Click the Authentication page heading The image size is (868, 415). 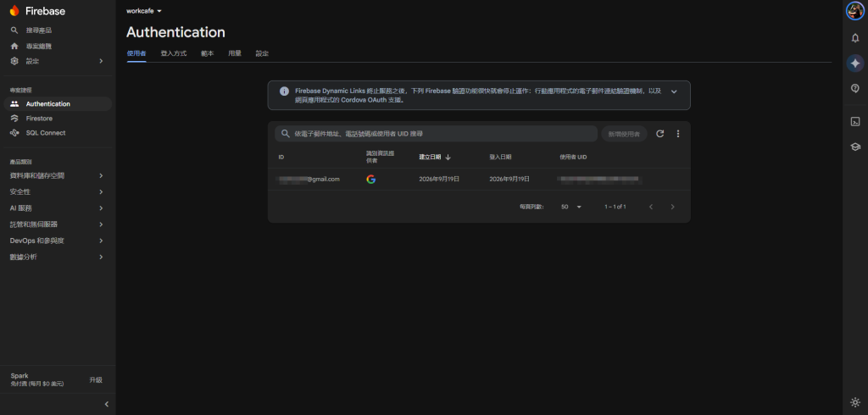(175, 32)
